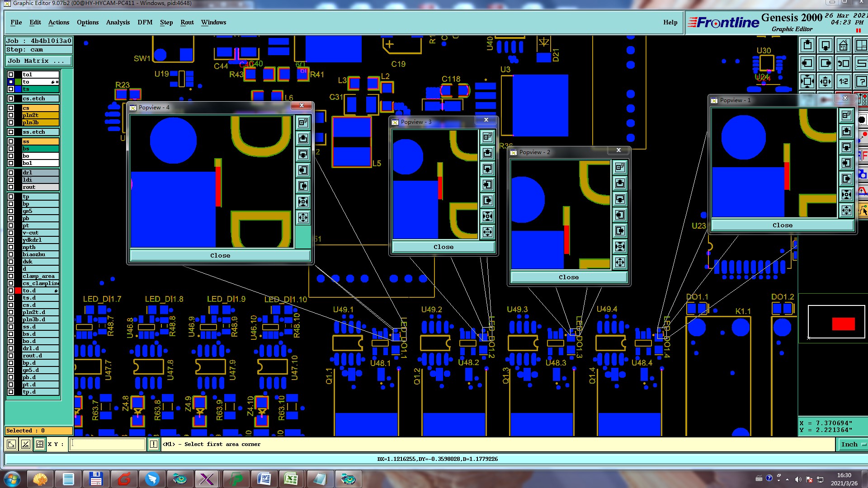Open the DFM menu
Viewport: 868px width, 488px height.
[x=145, y=22]
